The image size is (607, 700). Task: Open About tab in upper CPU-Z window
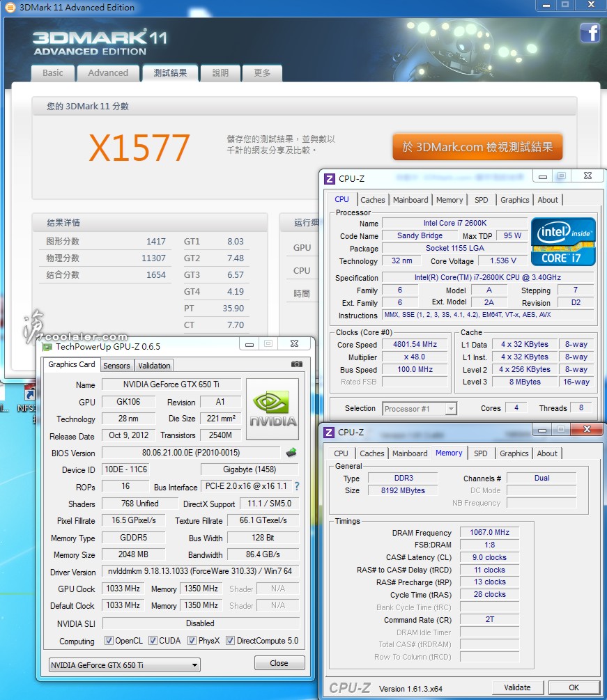tap(548, 200)
